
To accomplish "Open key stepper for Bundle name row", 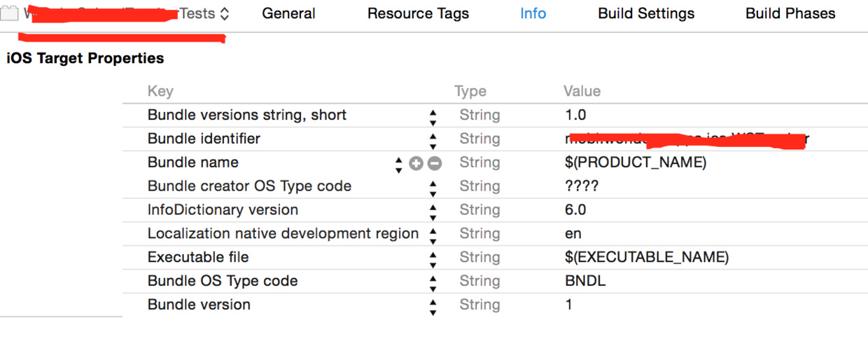I will tap(399, 164).
